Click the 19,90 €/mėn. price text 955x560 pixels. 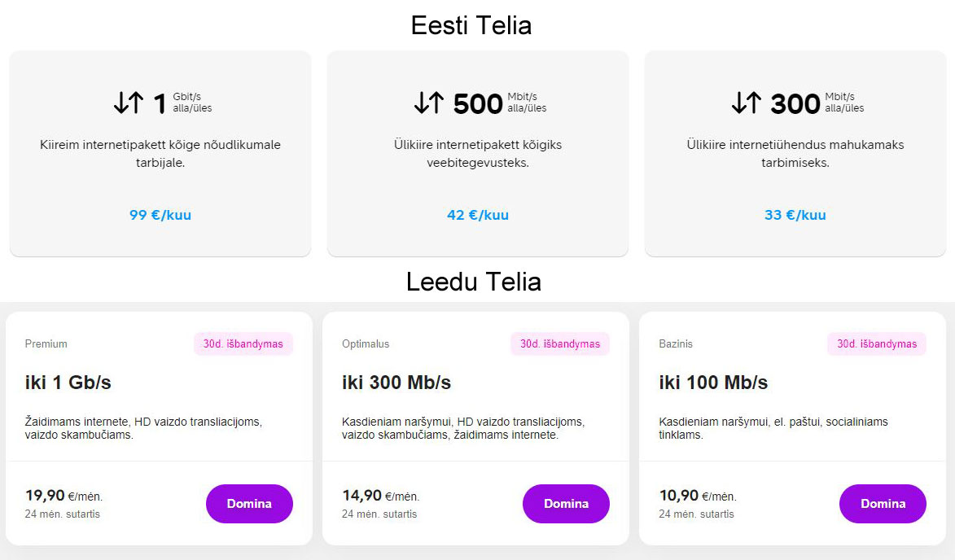coord(64,496)
